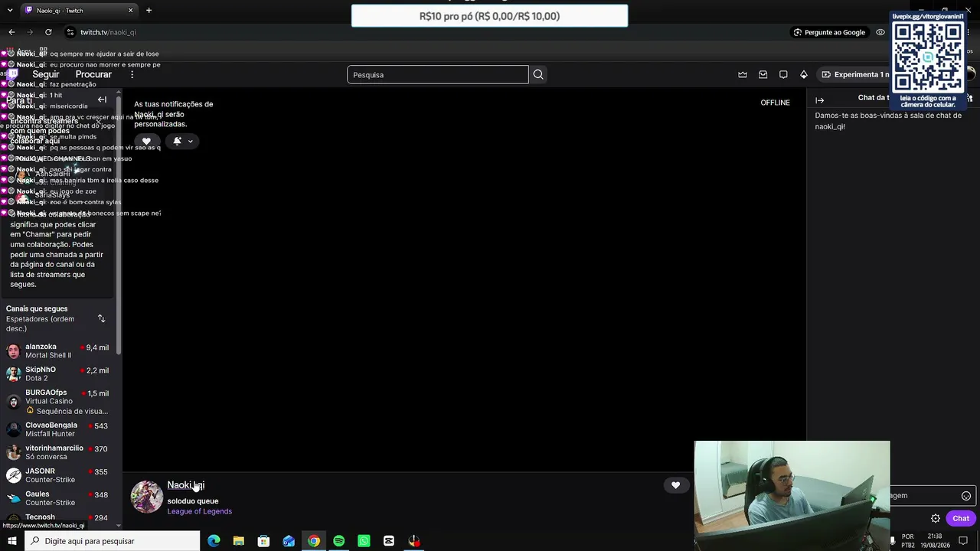Open chat settings gear icon
This screenshot has height=551, width=980.
tap(936, 518)
